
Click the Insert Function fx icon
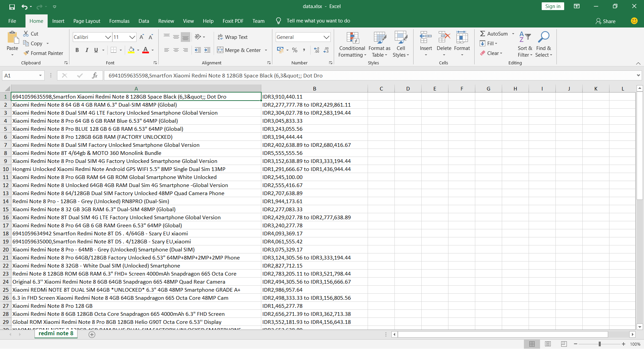click(x=95, y=76)
